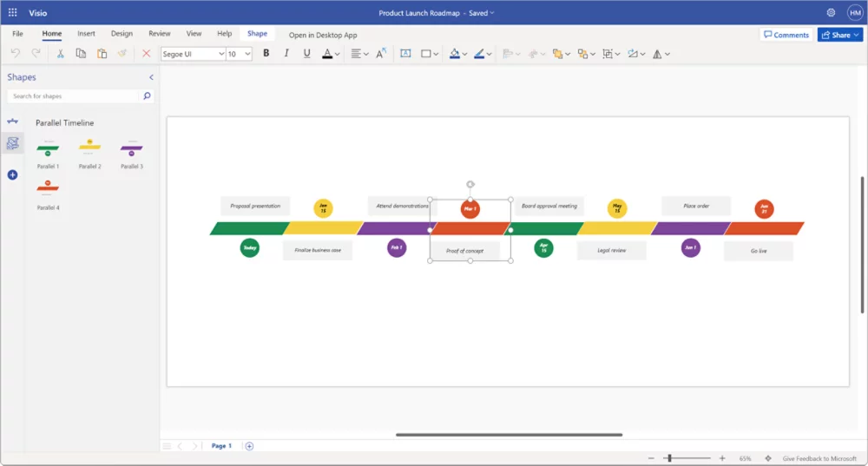Select the Parallel 3 purple shape
The height and width of the screenshot is (466, 868).
tap(132, 154)
